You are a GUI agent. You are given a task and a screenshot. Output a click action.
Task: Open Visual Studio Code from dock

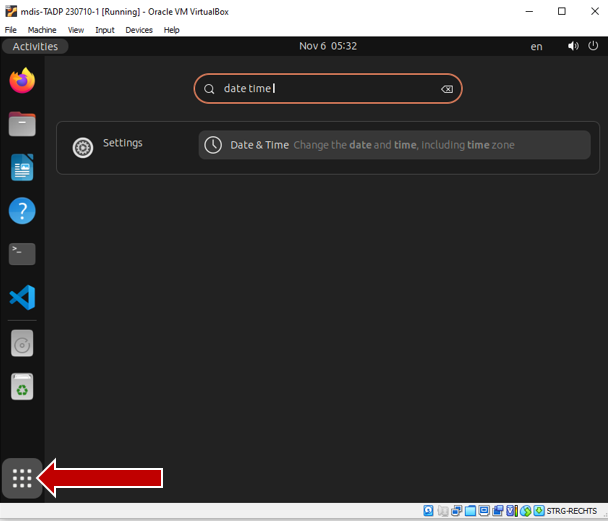tap(22, 297)
